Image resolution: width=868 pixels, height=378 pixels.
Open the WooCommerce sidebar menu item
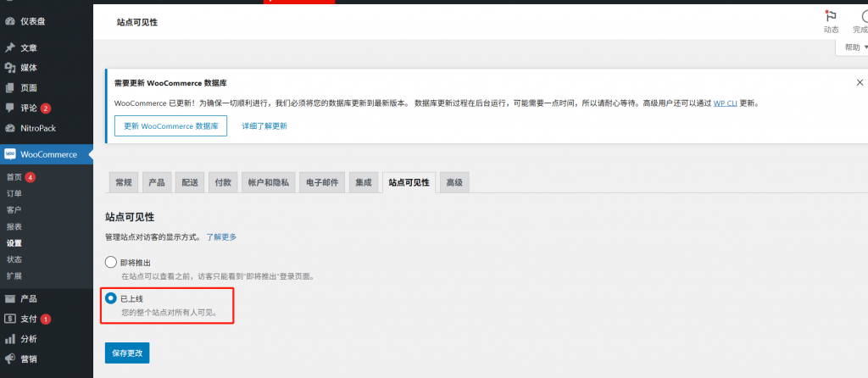pos(47,154)
